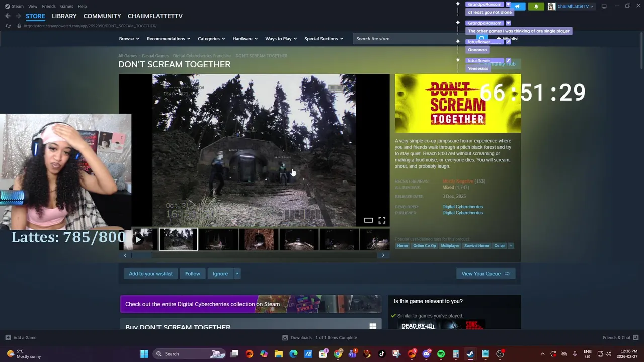Image resolution: width=644 pixels, height=362 pixels.
Task: Open the Special Sections dropdown
Action: click(324, 39)
